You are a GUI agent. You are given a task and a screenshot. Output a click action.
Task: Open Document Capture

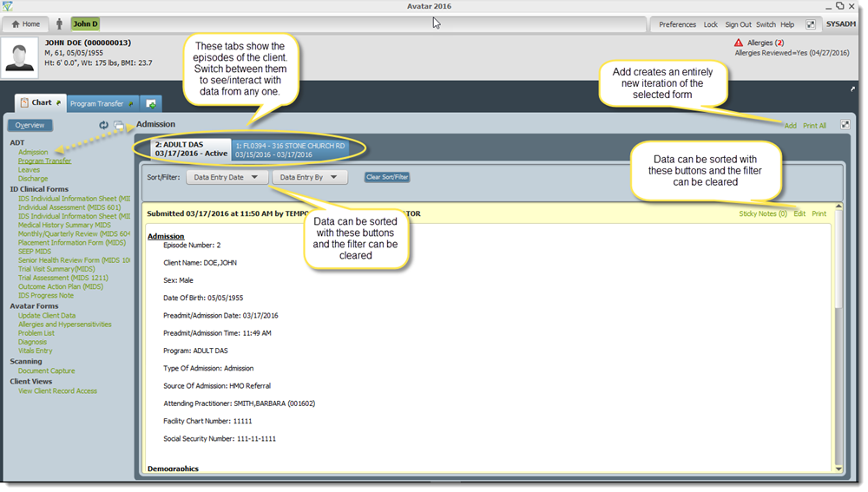point(47,371)
